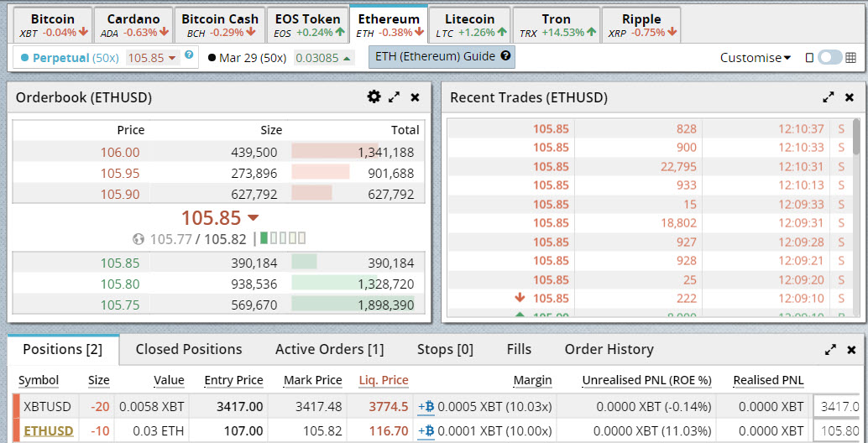Click the 1,898,390 total depth bar
The height and width of the screenshot is (443, 868).
click(353, 305)
